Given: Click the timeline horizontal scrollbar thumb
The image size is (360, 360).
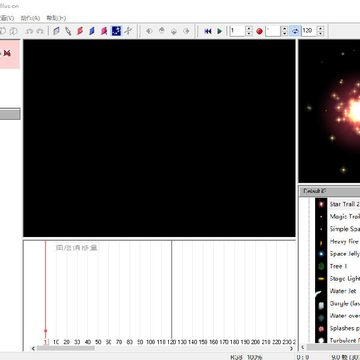Looking at the screenshot, I should point(66,348).
